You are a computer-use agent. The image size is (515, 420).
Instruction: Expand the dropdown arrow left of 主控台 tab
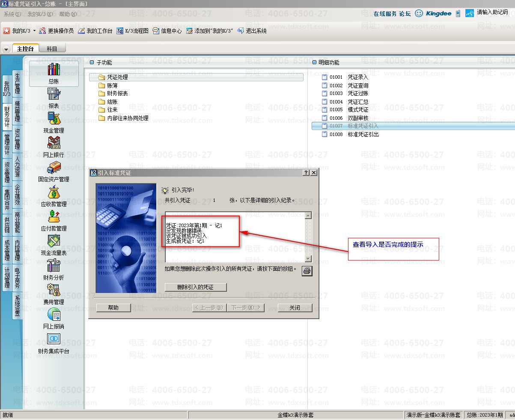click(x=6, y=49)
